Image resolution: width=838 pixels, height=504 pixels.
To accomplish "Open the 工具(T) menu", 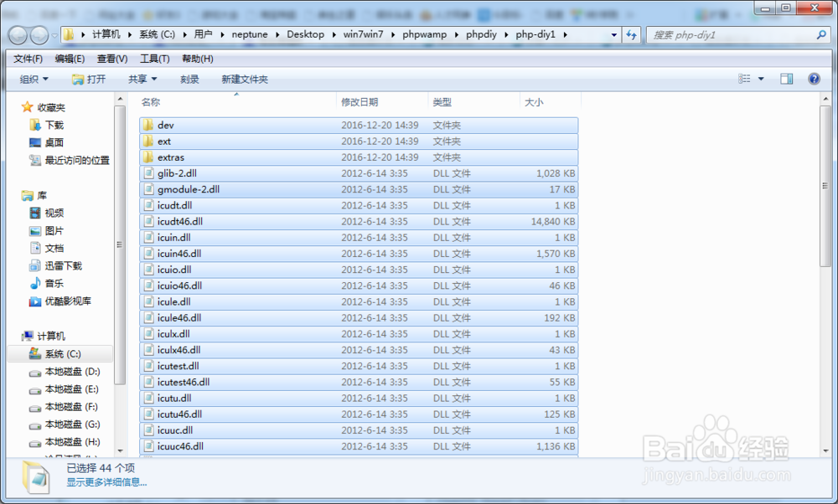I will [154, 59].
